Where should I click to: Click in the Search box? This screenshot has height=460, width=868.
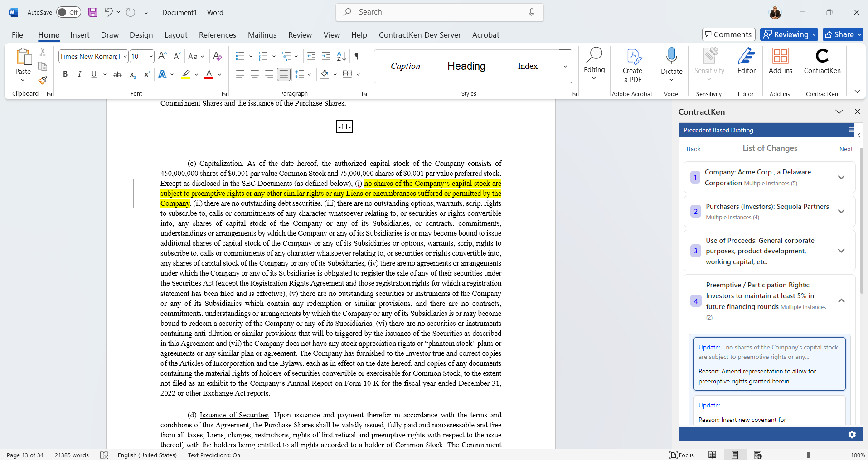[440, 12]
